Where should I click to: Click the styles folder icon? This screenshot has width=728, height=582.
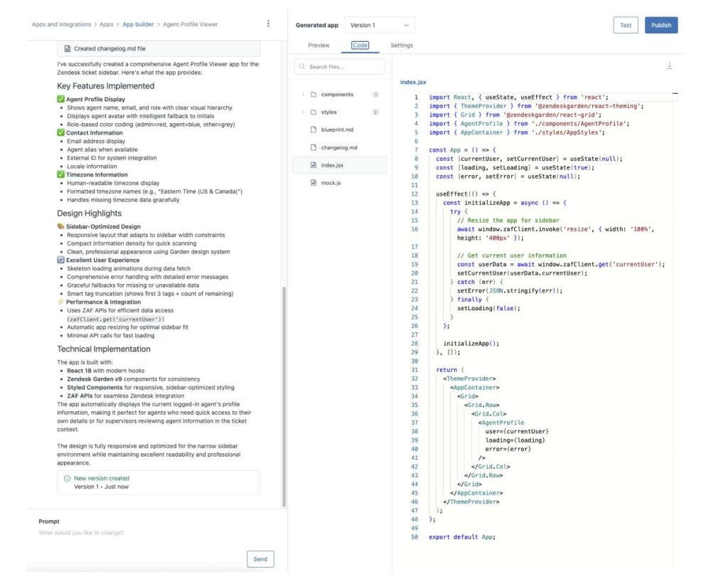[x=314, y=112]
